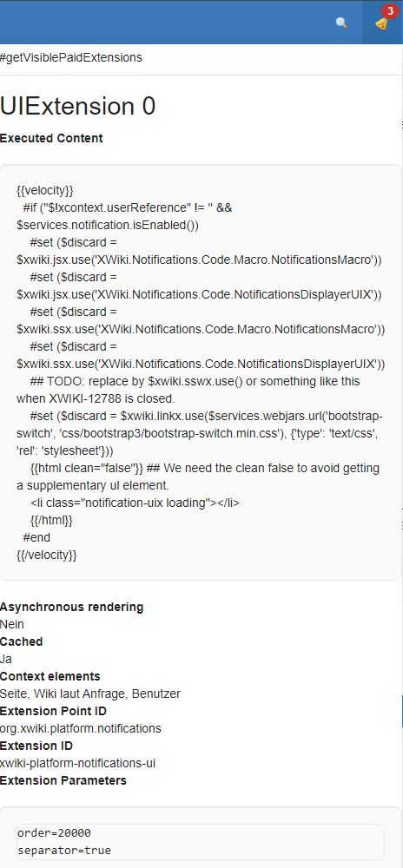Click the XWIKI-12788 TODO comment line
Viewport: 403px width, 868px height.
[188, 391]
